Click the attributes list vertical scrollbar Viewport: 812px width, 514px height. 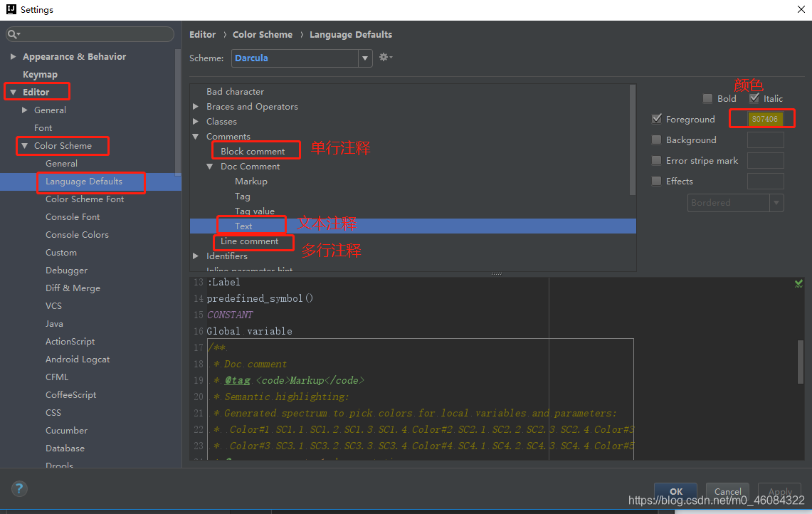point(632,140)
